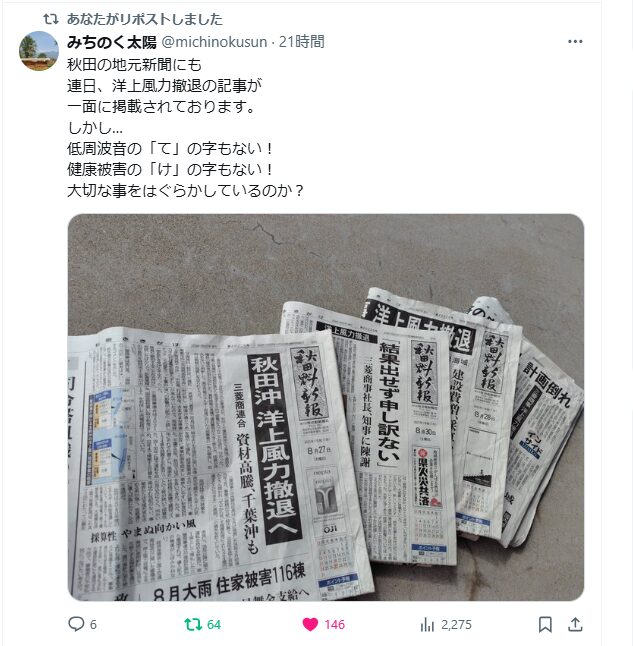Bookmark this post
Screen dimensions: 633x646
pos(545,625)
